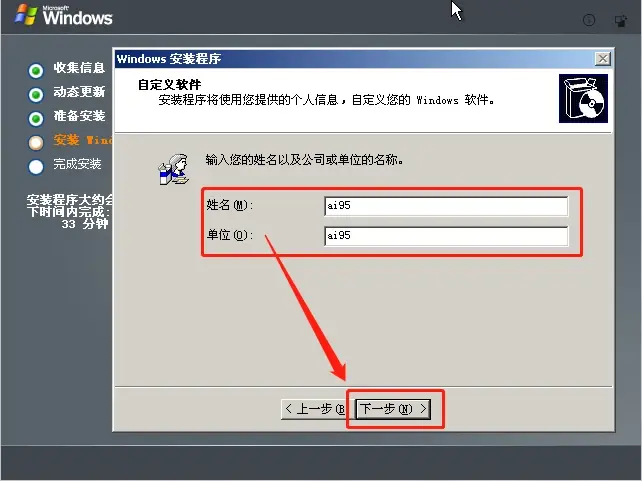Click the 上一步(B) back button

click(x=314, y=409)
